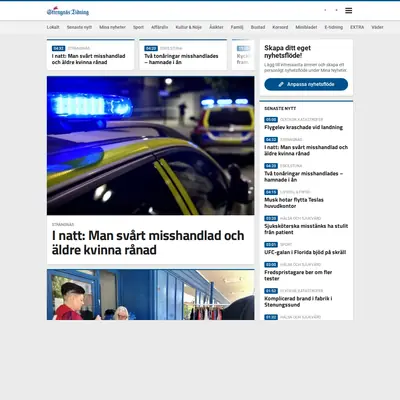Open 'Musk hotar flytta Teslas huvudkontor'
This screenshot has height=400, width=400.
point(294,203)
